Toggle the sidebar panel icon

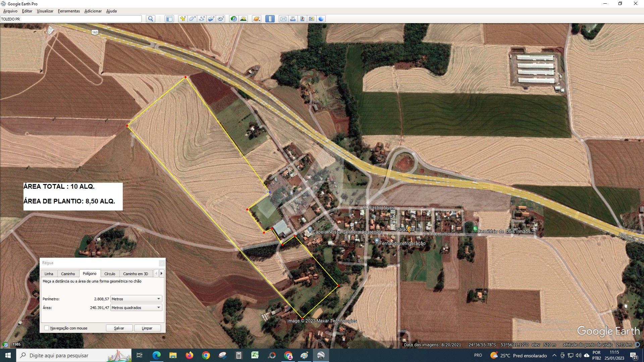click(x=169, y=19)
